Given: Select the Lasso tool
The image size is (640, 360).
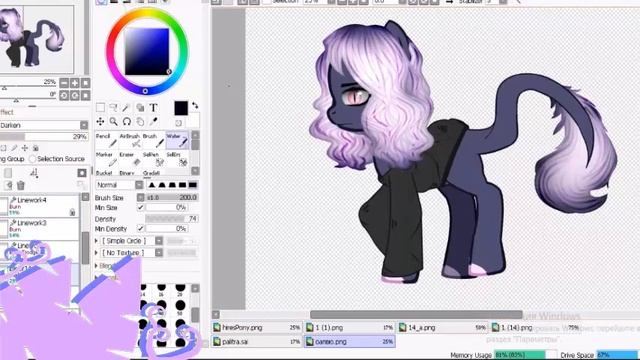Looking at the screenshot, I should (x=113, y=108).
